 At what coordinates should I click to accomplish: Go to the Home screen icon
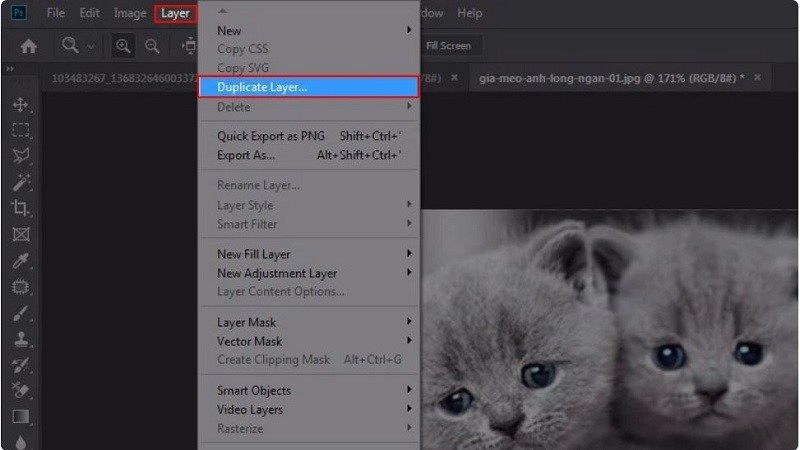click(x=29, y=46)
